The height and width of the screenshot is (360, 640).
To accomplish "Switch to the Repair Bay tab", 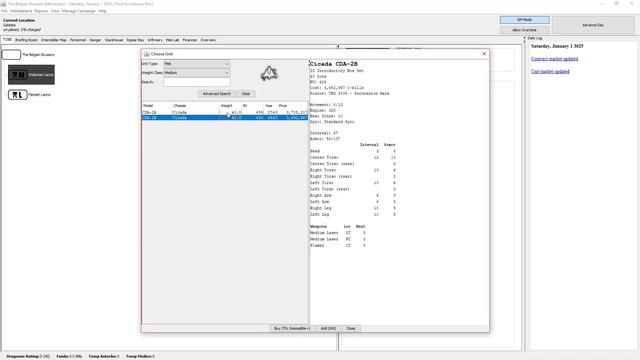I will pyautogui.click(x=135, y=40).
